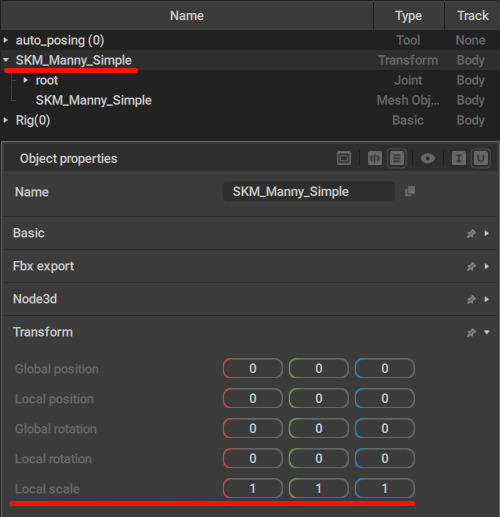The height and width of the screenshot is (517, 500).
Task: Click the Global rotation label
Action: click(56, 429)
